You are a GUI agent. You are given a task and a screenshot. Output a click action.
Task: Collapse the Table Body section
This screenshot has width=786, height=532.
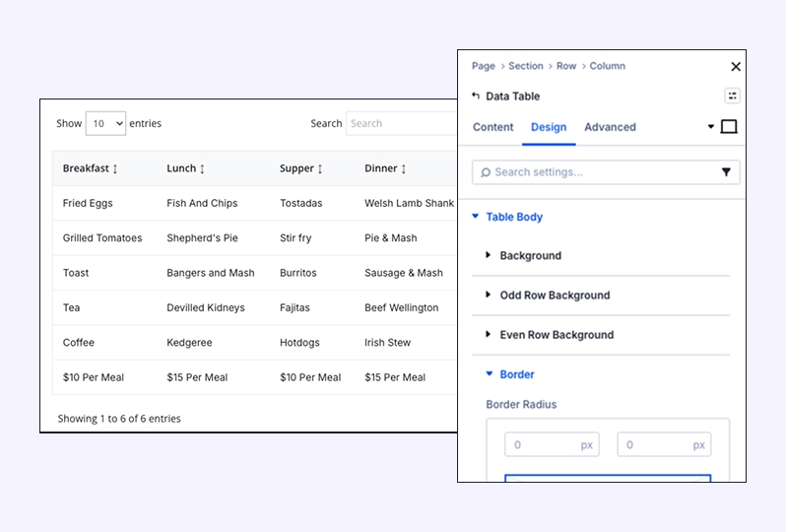pyautogui.click(x=476, y=217)
